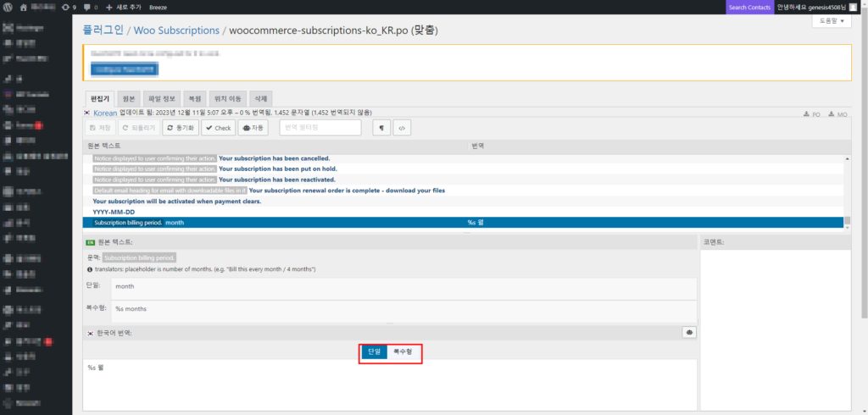Run the Check button
The image size is (868, 415).
click(x=218, y=128)
